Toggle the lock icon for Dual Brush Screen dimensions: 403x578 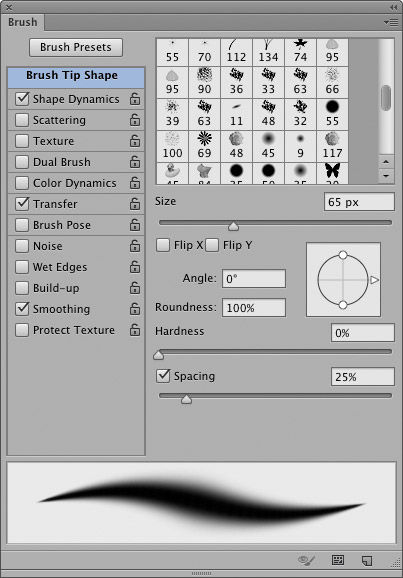click(135, 161)
